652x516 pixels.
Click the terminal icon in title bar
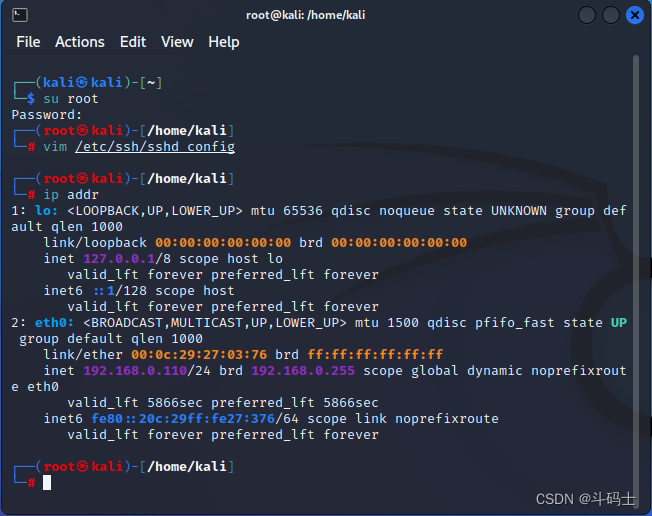click(x=20, y=15)
